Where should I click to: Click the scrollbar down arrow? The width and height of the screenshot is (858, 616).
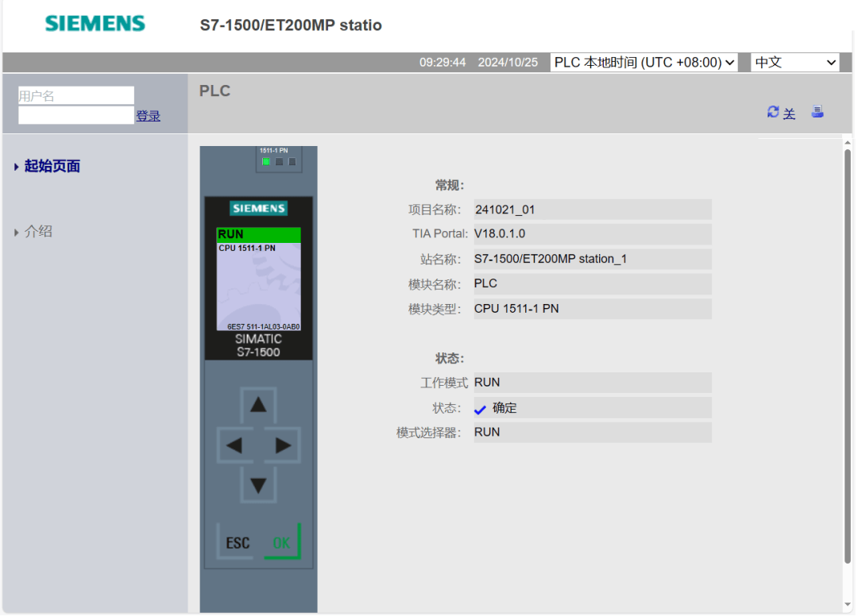(x=848, y=605)
